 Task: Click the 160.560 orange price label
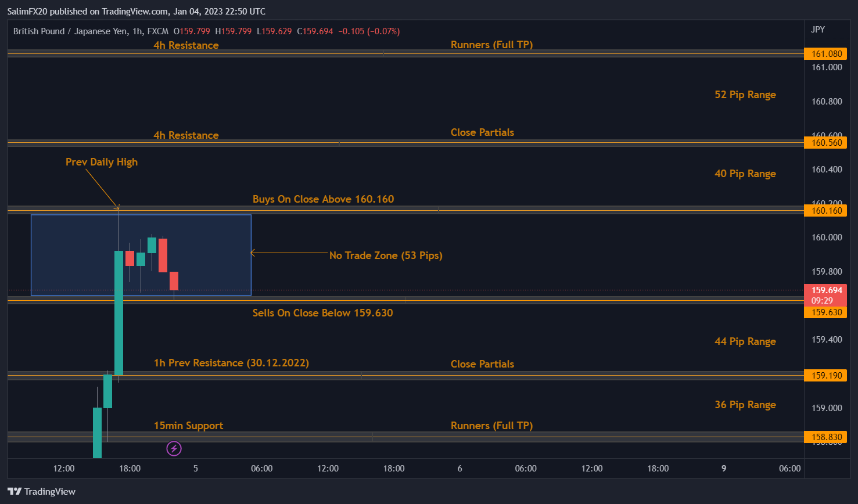[x=825, y=143]
